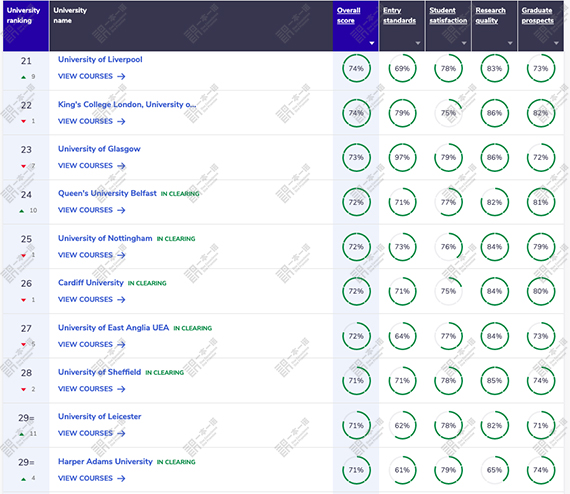Open University of Liverpool page

(x=100, y=59)
